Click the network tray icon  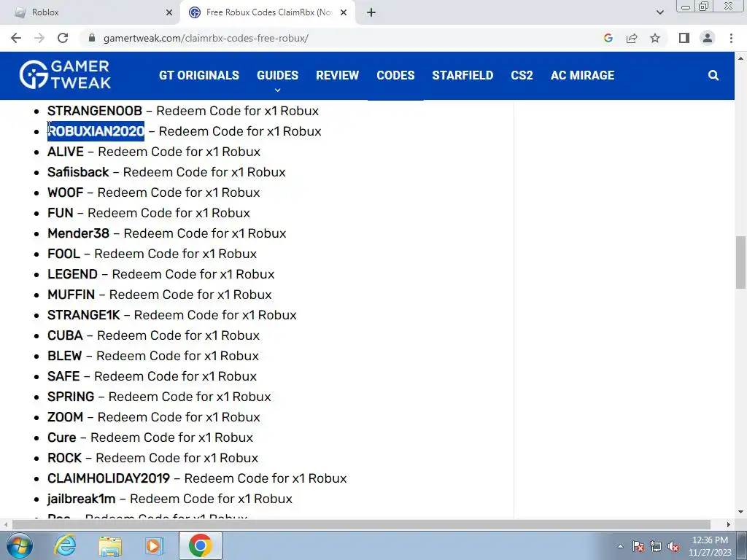point(656,546)
